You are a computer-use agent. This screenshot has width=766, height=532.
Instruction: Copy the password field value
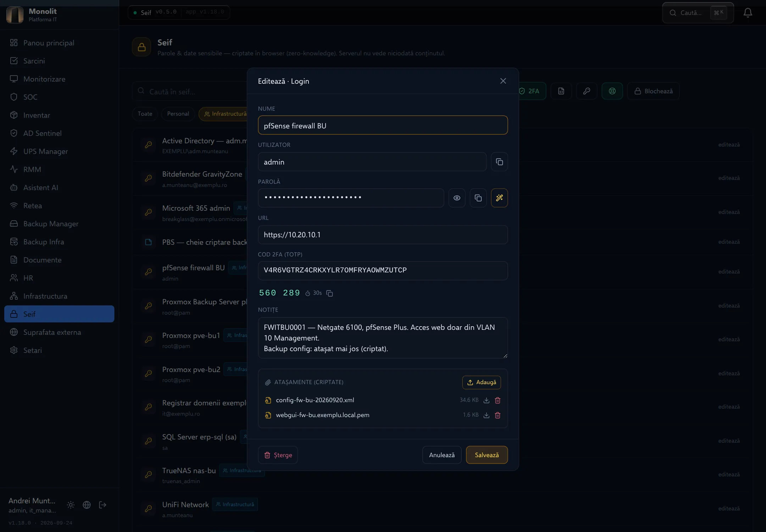coord(478,198)
